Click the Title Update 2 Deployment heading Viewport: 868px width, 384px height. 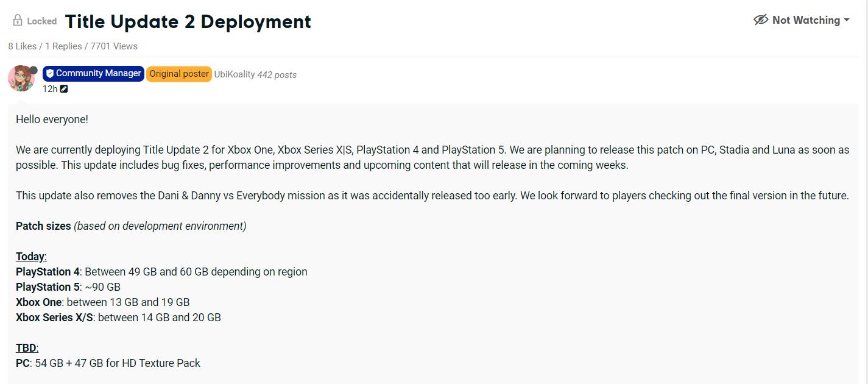tap(188, 21)
